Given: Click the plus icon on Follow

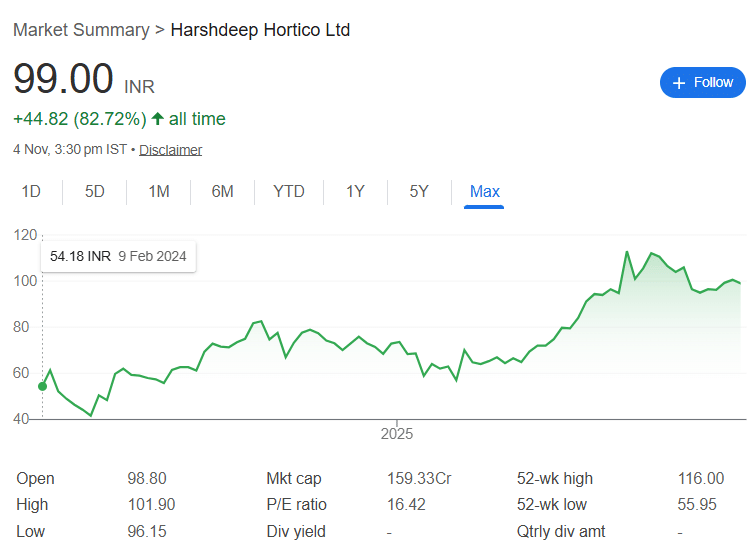Looking at the screenshot, I should 680,83.
